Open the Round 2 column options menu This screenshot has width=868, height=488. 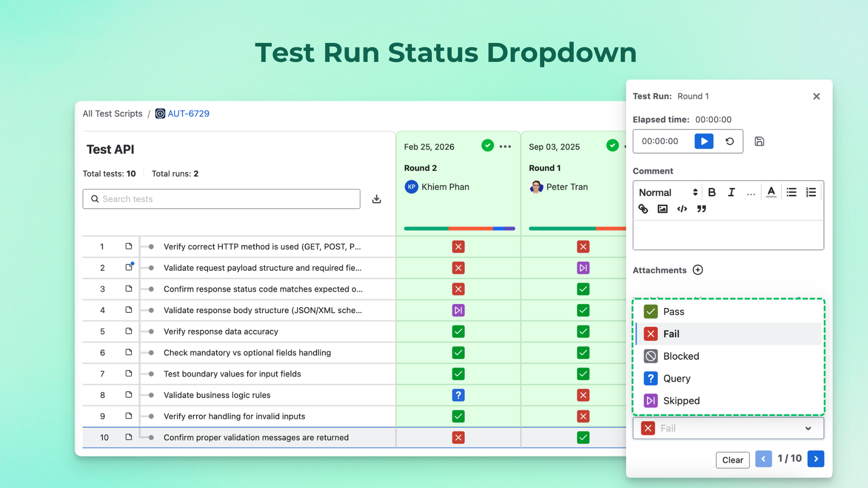pyautogui.click(x=505, y=146)
